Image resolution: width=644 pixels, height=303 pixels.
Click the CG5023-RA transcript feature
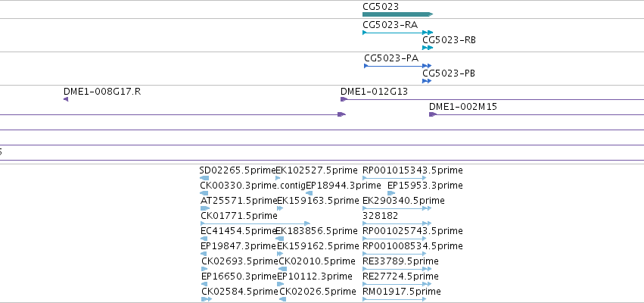[x=397, y=33]
